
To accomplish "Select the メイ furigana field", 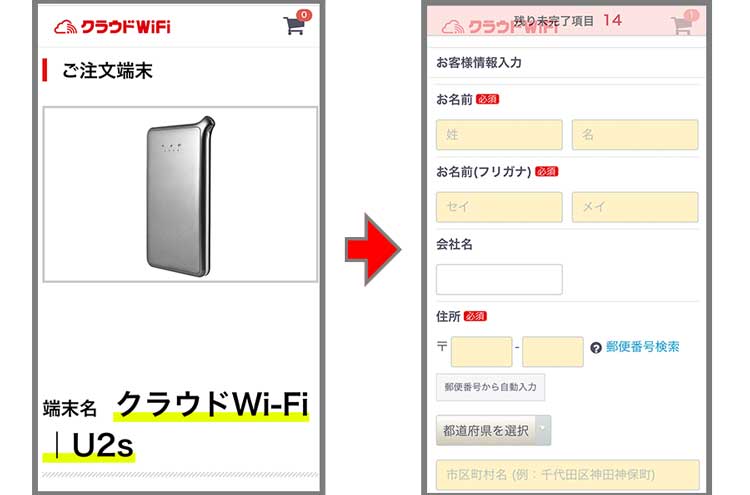I will pyautogui.click(x=635, y=207).
